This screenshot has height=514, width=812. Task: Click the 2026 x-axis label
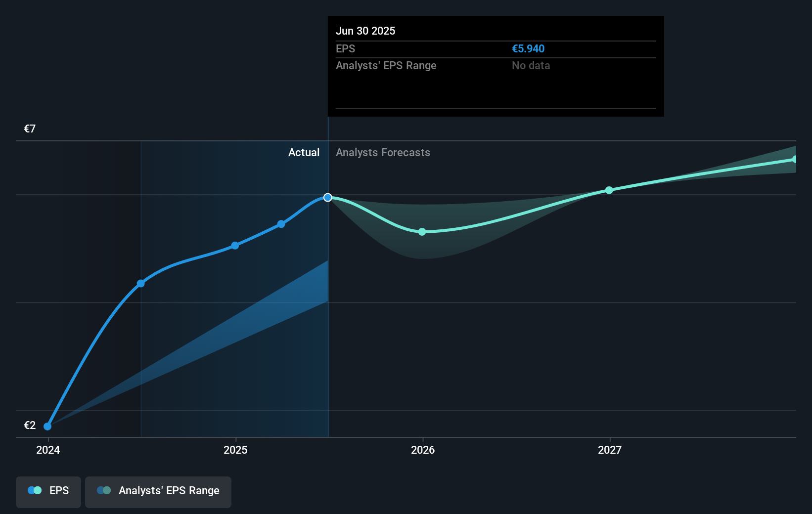point(423,450)
